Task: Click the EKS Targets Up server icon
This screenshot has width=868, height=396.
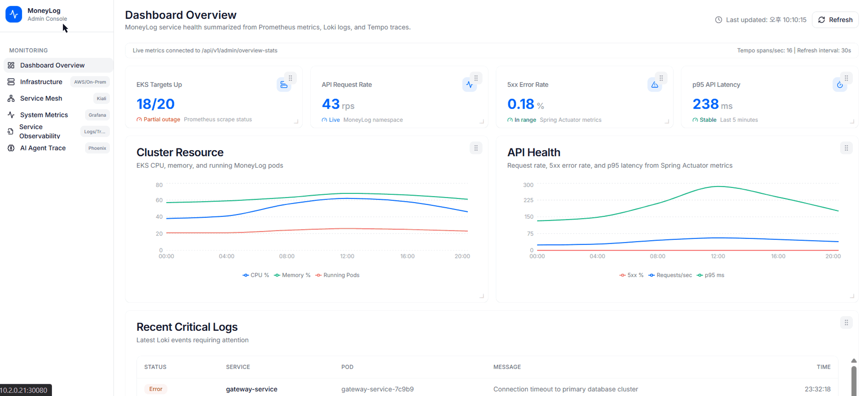Action: click(283, 85)
